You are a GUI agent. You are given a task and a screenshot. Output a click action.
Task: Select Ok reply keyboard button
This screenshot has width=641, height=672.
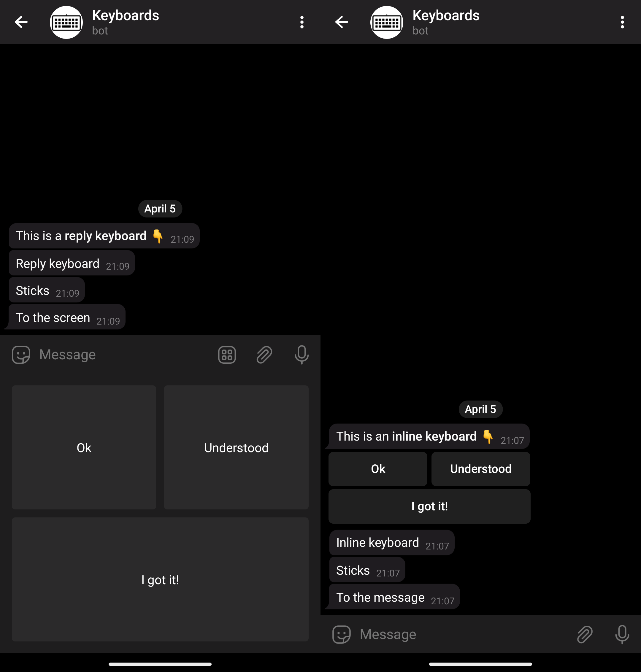83,447
